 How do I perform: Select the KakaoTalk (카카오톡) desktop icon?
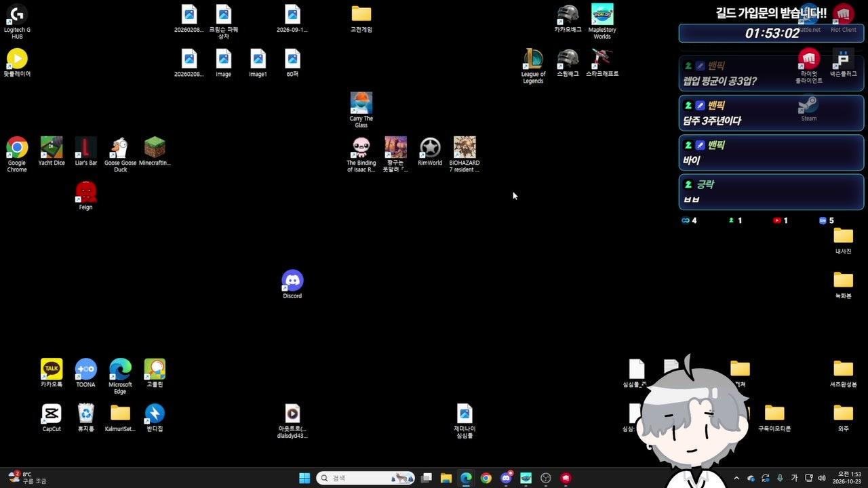52,373
